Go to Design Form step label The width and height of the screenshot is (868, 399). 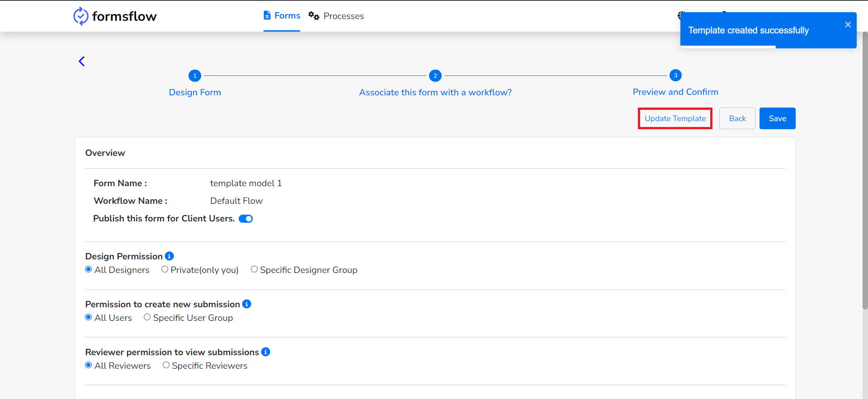point(195,92)
